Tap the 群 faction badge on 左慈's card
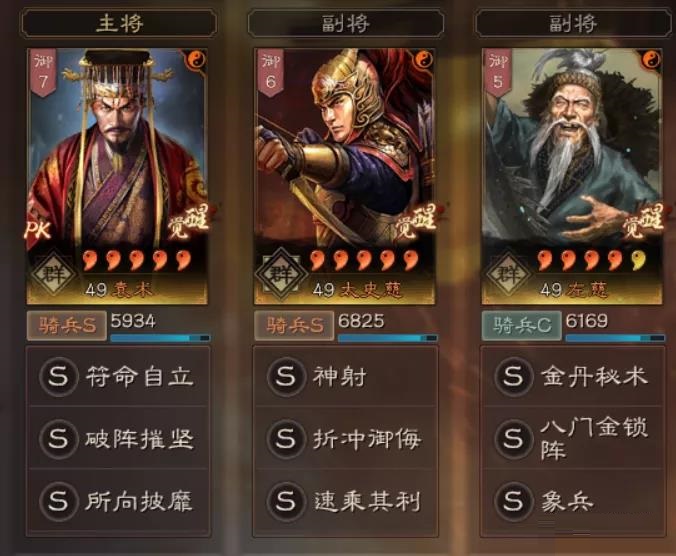 pos(508,273)
